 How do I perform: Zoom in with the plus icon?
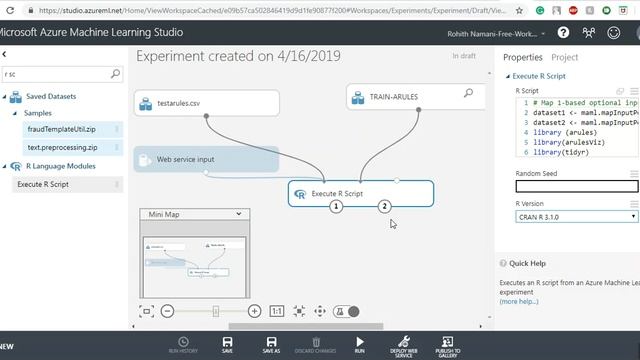coord(254,311)
